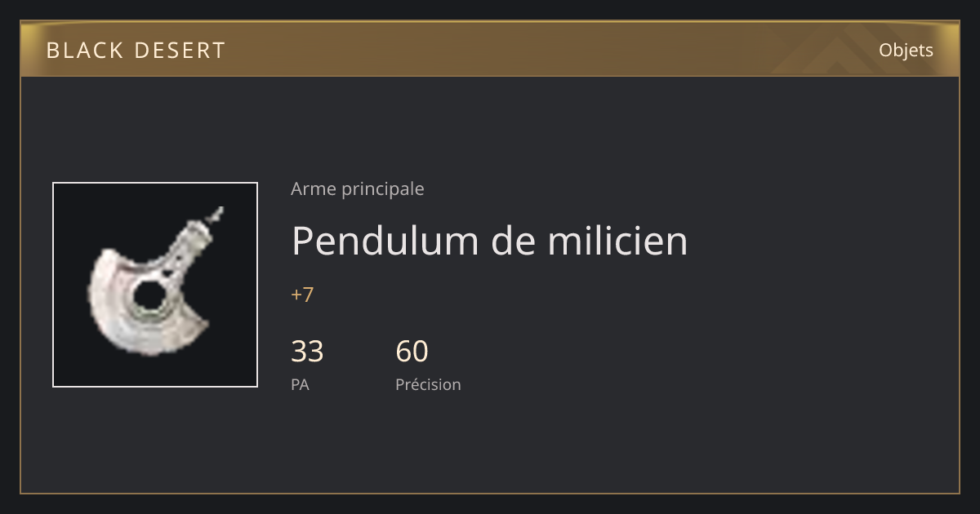This screenshot has width=980, height=514.
Task: Click the Pendulum weapon icon image
Action: pos(155,285)
